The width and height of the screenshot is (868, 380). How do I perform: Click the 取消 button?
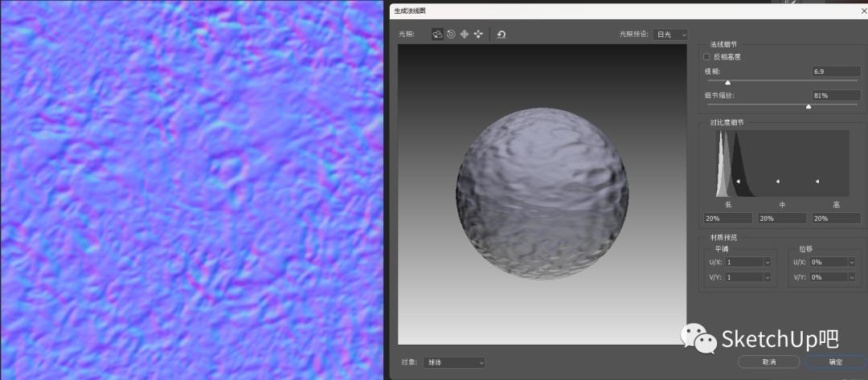pyautogui.click(x=768, y=362)
